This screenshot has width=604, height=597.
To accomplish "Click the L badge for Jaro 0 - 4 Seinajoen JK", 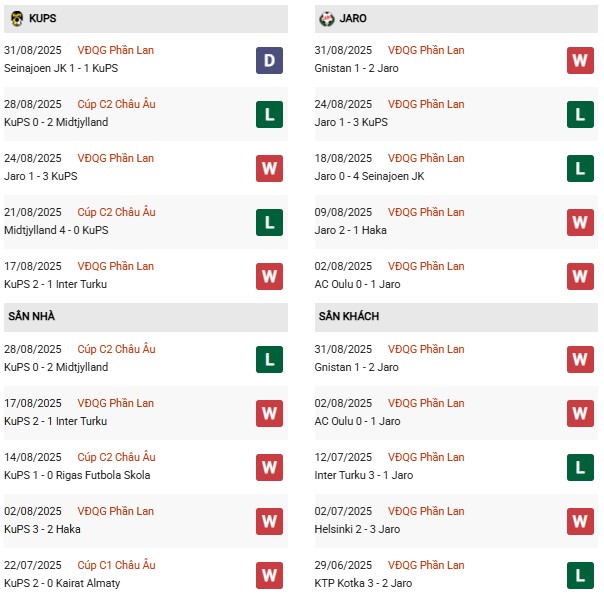I will 580,168.
